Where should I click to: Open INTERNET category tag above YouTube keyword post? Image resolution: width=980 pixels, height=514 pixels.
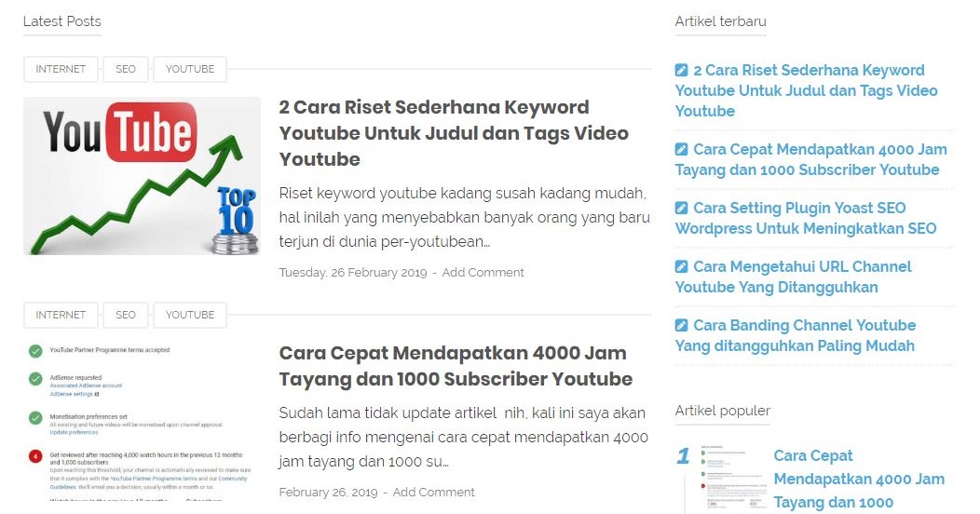click(61, 69)
